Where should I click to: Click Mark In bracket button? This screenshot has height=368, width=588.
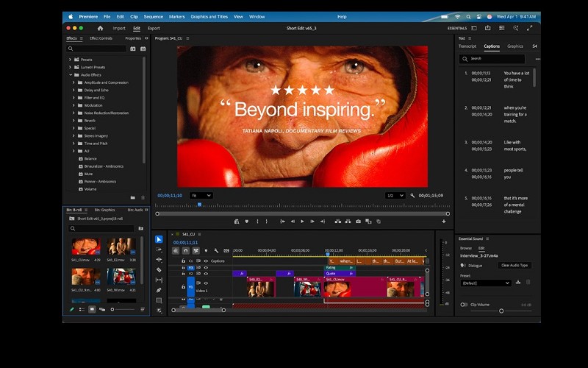point(257,222)
